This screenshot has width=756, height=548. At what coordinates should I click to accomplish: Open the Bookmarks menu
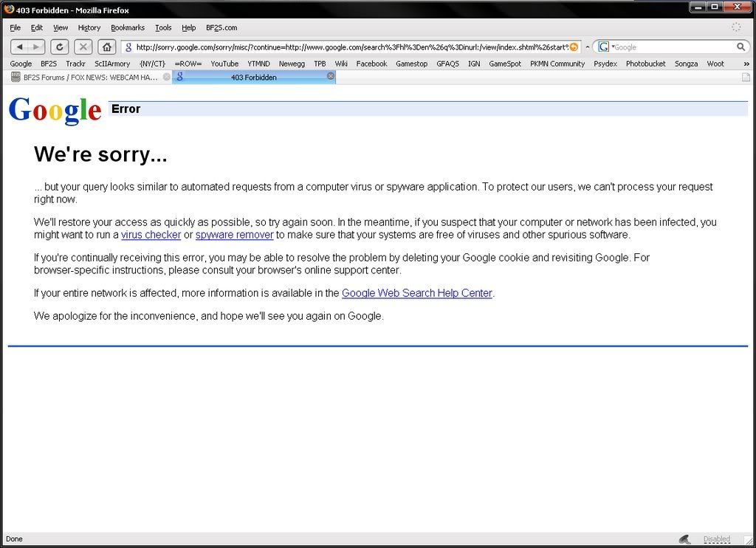pyautogui.click(x=128, y=27)
